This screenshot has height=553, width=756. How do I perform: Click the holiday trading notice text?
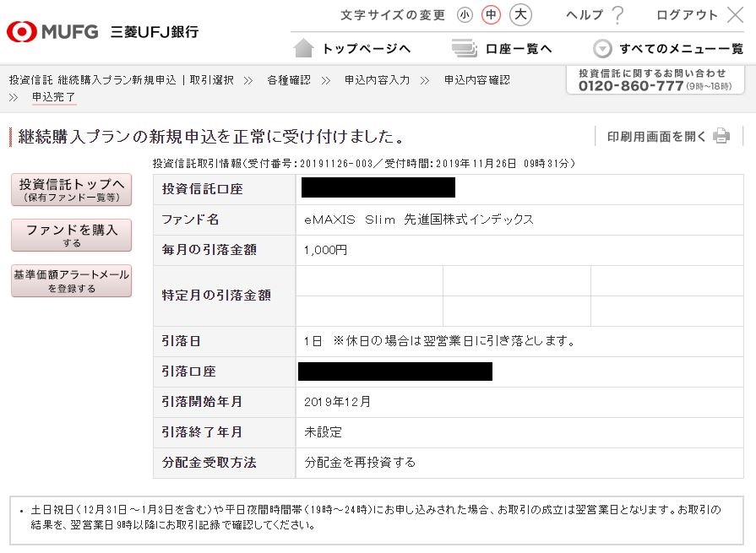(376, 518)
